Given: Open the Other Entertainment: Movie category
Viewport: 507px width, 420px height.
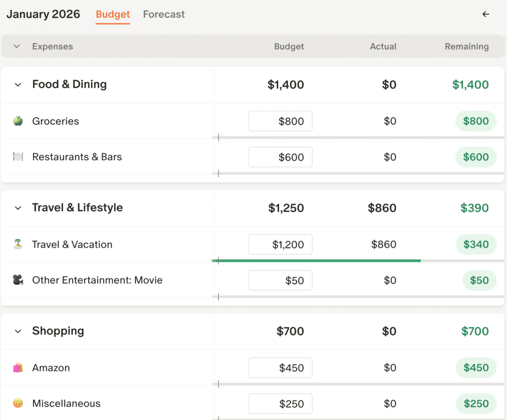Looking at the screenshot, I should (x=97, y=280).
